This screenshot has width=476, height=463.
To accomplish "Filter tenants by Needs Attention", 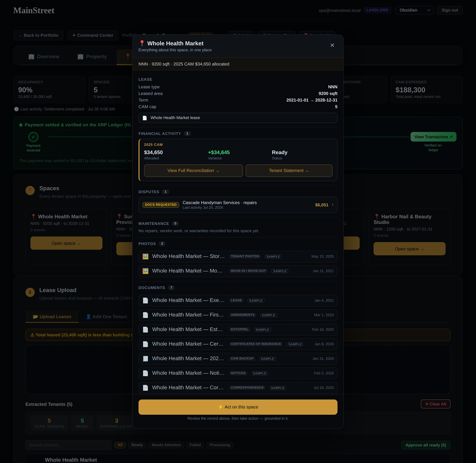I will (166, 445).
